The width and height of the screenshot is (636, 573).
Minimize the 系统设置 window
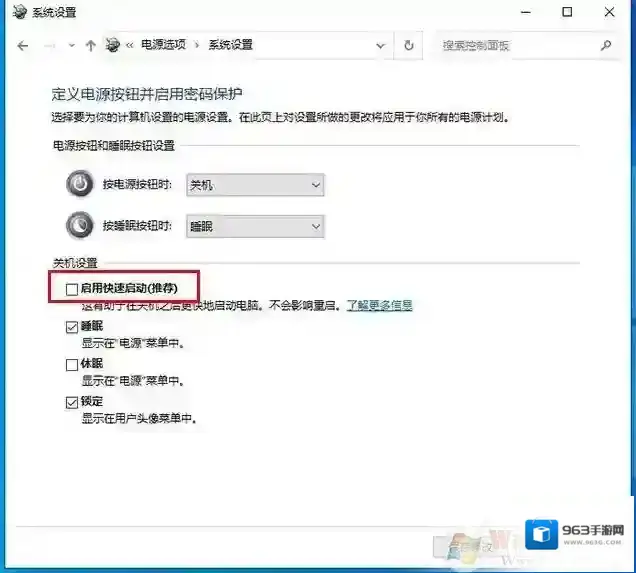click(x=526, y=12)
